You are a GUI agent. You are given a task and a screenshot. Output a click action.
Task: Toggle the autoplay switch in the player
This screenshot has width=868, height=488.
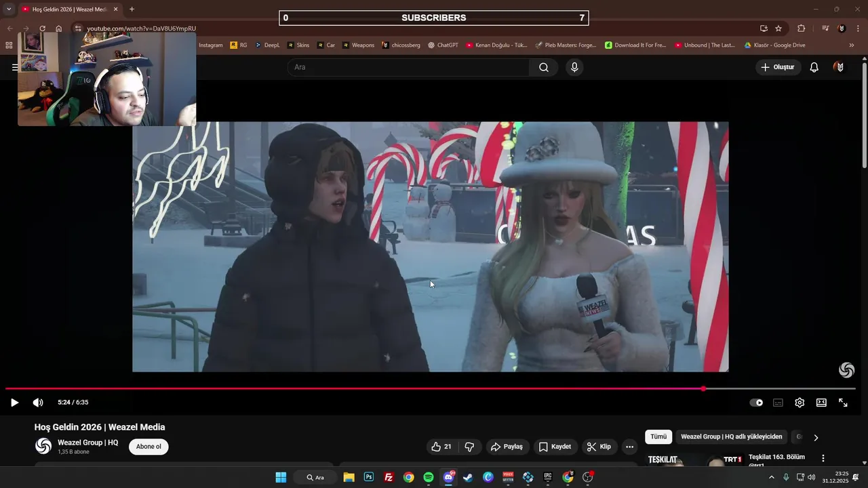(x=756, y=403)
